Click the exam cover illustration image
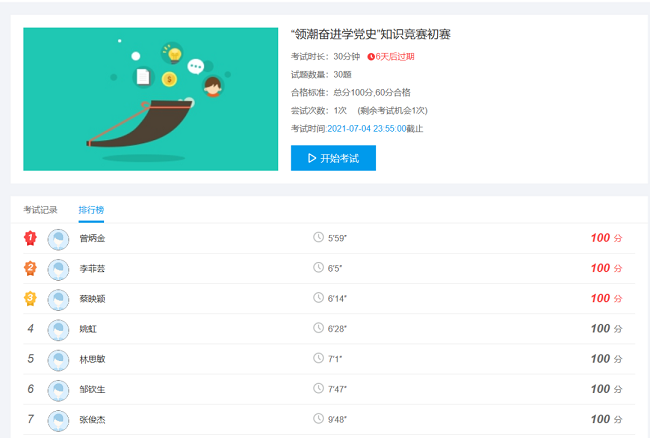This screenshot has width=650, height=438. [150, 98]
